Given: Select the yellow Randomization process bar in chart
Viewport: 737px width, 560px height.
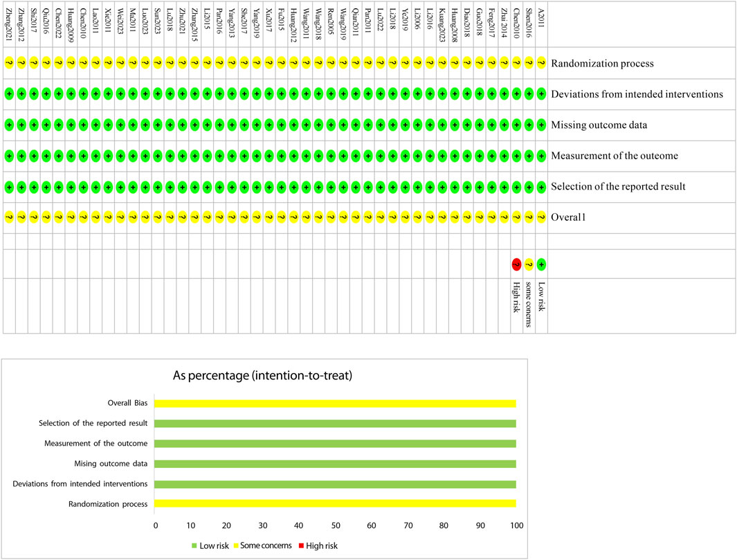Looking at the screenshot, I should click(x=335, y=504).
